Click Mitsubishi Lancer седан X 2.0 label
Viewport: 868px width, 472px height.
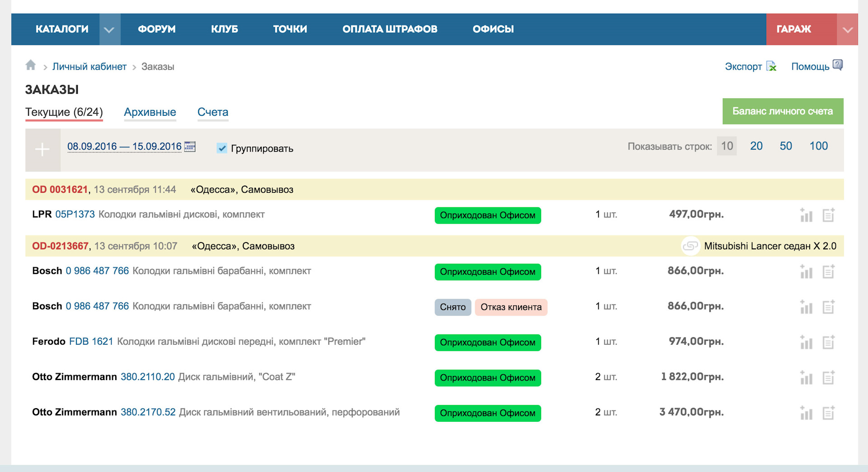770,246
